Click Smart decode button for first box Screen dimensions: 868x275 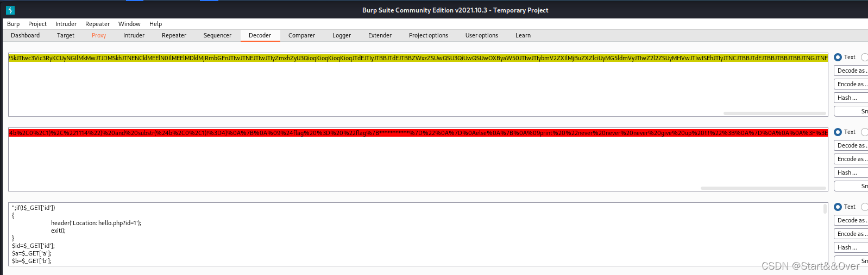point(851,111)
